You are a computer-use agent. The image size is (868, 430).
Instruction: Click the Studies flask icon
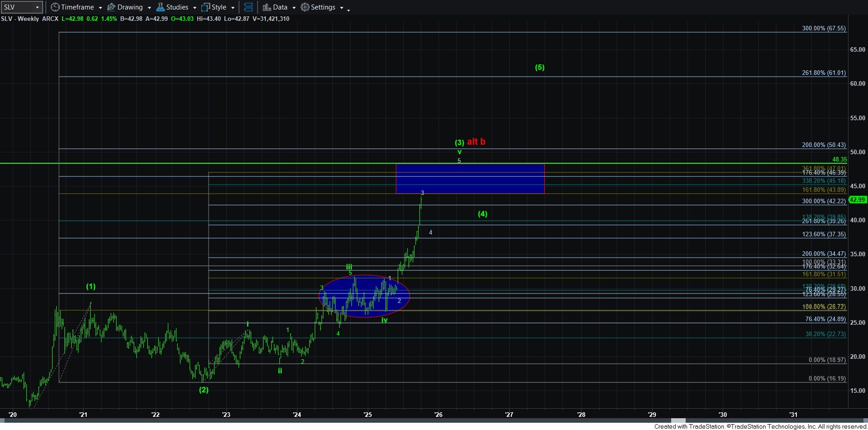tap(160, 7)
